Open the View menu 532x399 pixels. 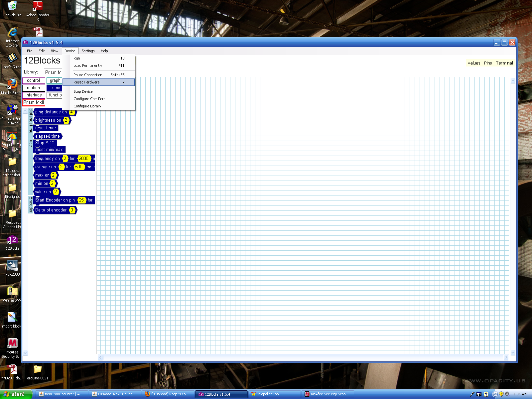tap(55, 51)
